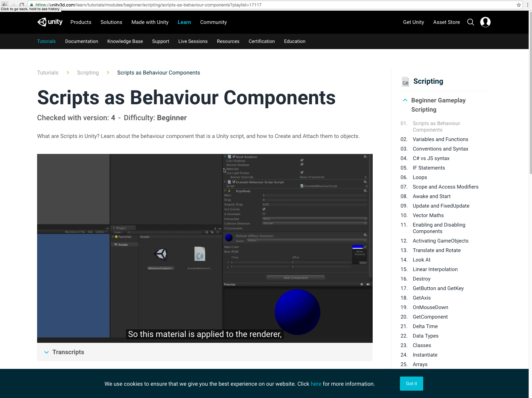This screenshot has width=532, height=398.
Task: Click the Scripting sidebar heading
Action: click(428, 81)
